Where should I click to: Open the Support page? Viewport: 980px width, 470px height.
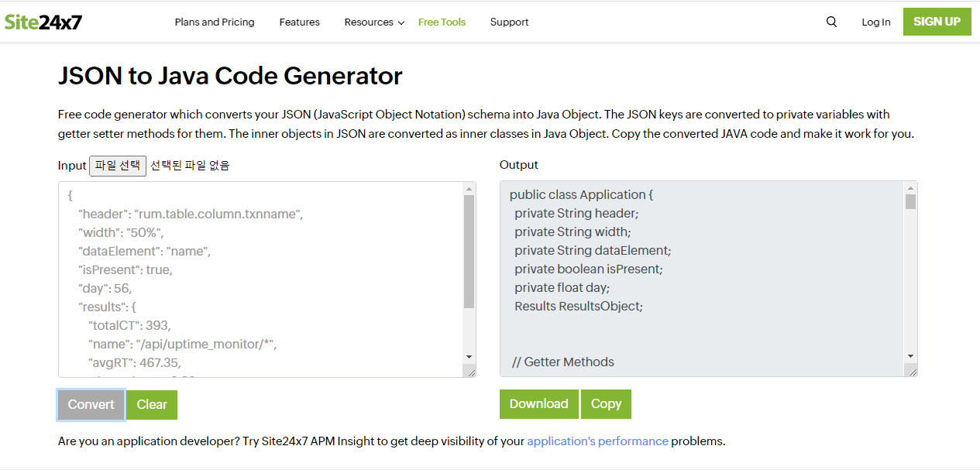510,22
